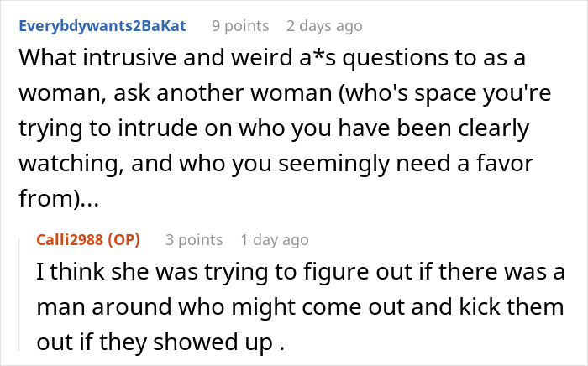Open the '1 day ago' reply permalink
The height and width of the screenshot is (366, 588).
[275, 240]
